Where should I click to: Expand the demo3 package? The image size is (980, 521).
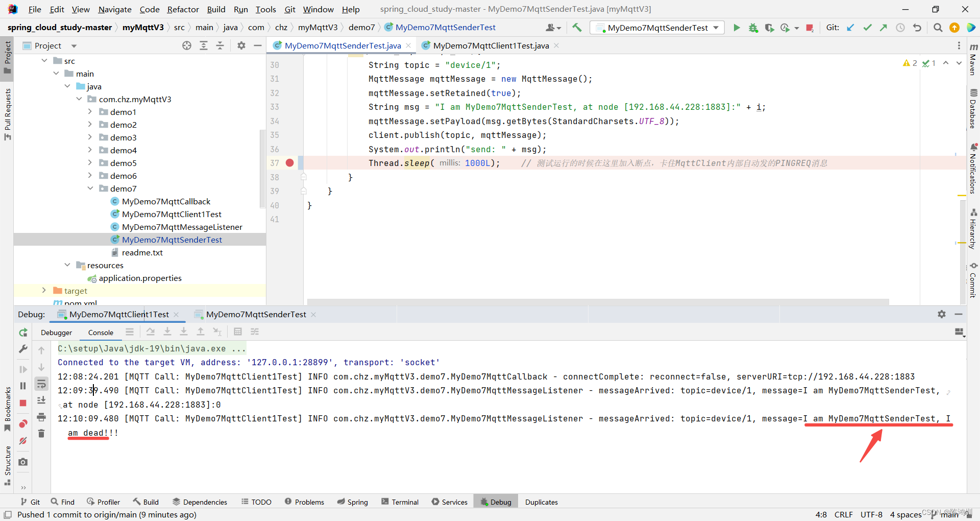90,137
